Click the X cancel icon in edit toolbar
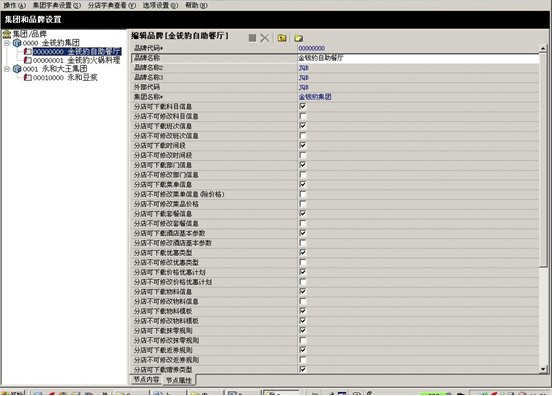Image resolution: width=552 pixels, height=396 pixels. 265,38
